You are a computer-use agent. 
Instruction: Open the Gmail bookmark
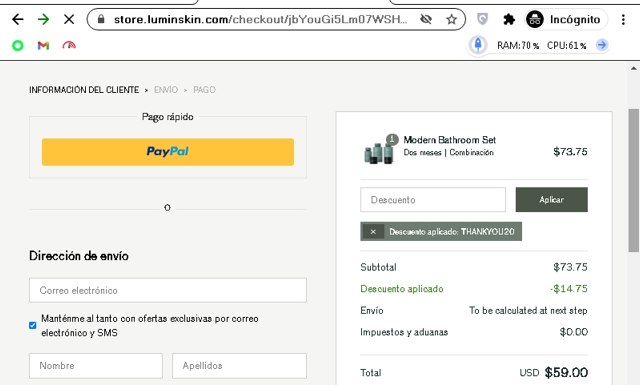click(43, 45)
